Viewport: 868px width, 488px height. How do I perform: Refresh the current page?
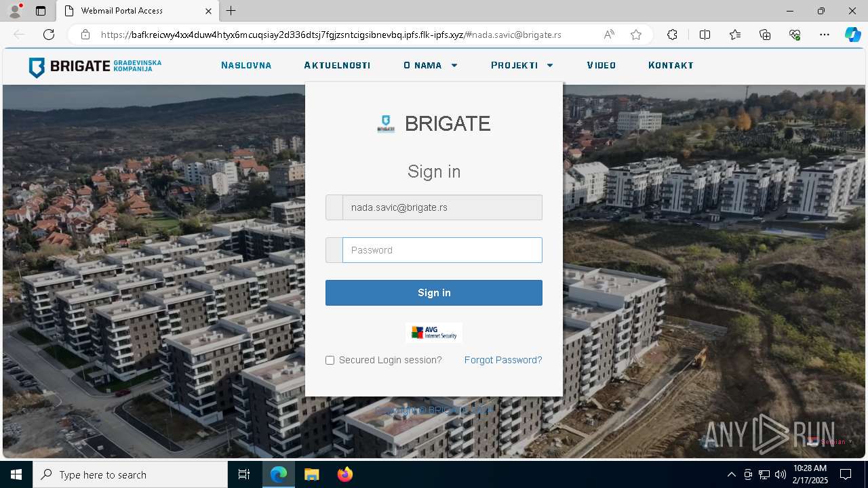click(x=49, y=35)
